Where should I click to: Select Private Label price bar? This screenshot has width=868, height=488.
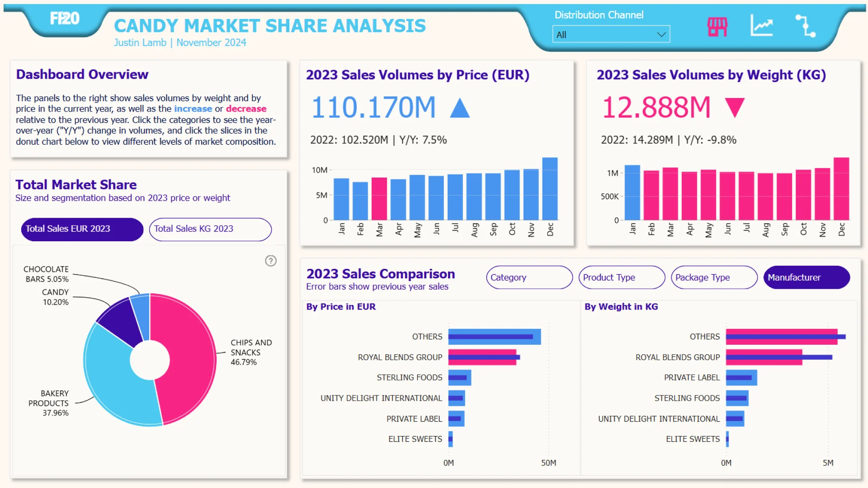tap(456, 418)
